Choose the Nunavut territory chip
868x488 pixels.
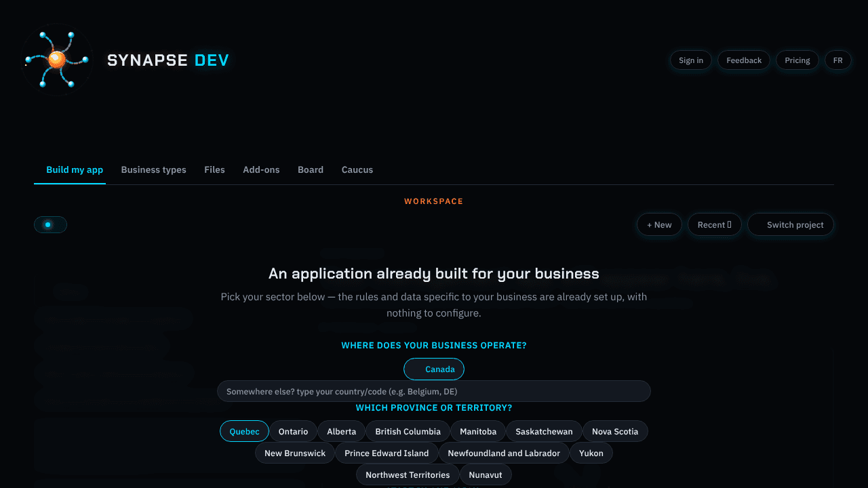486,475
